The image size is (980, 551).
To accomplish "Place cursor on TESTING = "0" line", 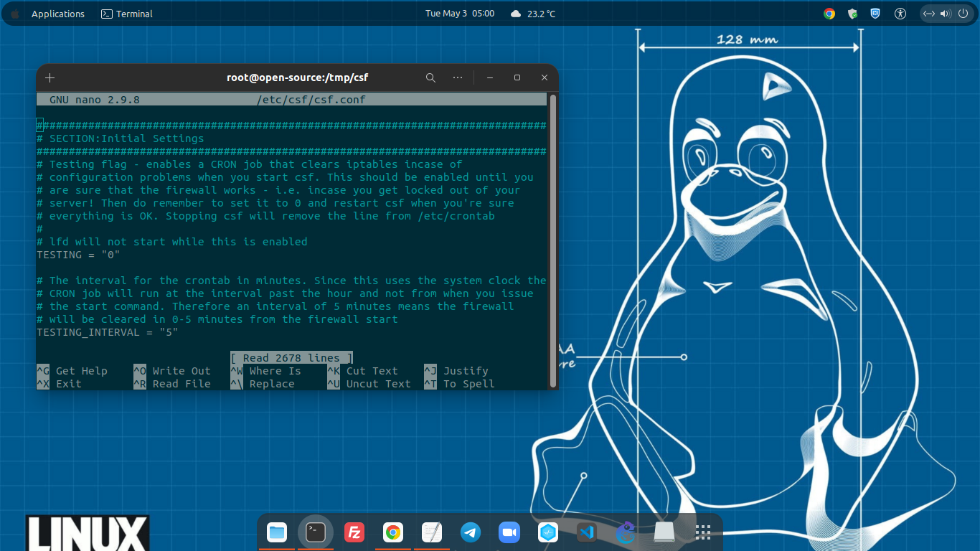I will point(78,255).
